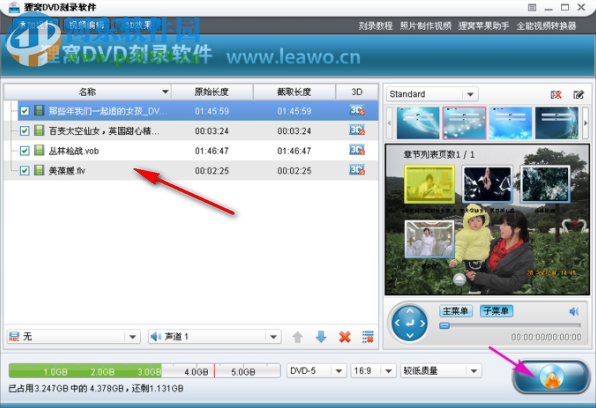The height and width of the screenshot is (408, 596).
Task: Click the 截取长度 cell showing 01:46:47
Action: coord(294,151)
